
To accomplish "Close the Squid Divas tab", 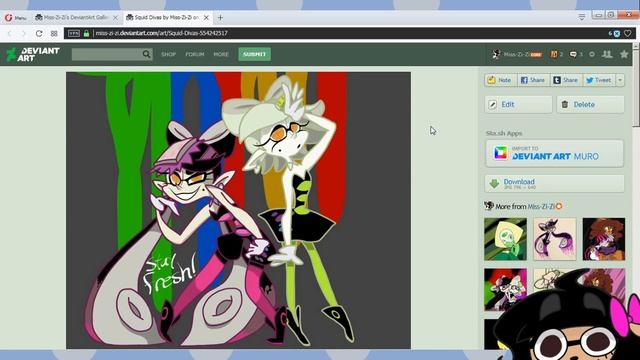I will pyautogui.click(x=206, y=18).
